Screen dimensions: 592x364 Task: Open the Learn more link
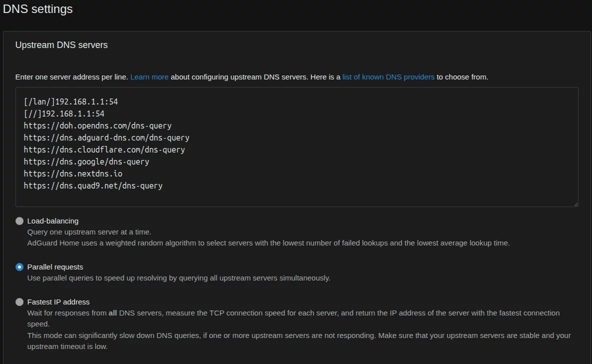[x=149, y=77]
